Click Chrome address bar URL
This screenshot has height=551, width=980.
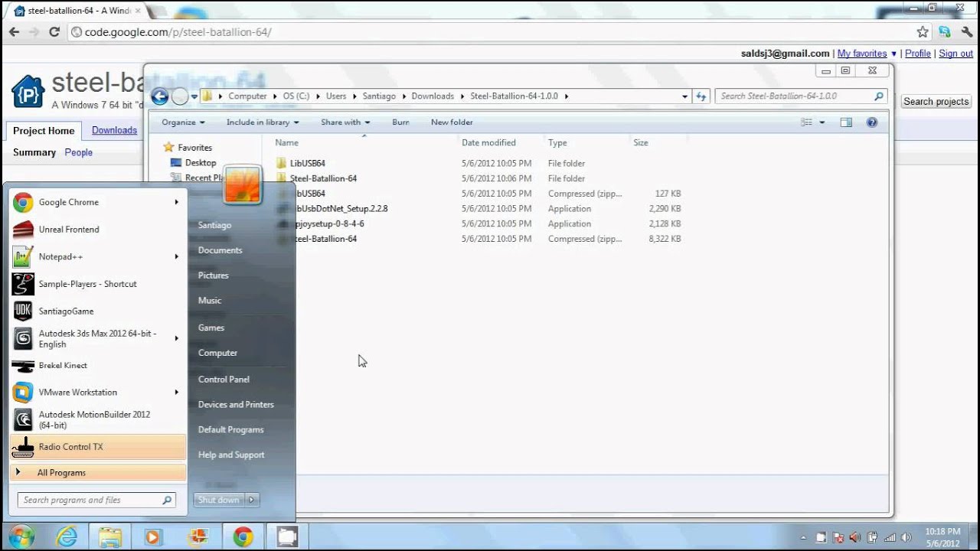(178, 32)
